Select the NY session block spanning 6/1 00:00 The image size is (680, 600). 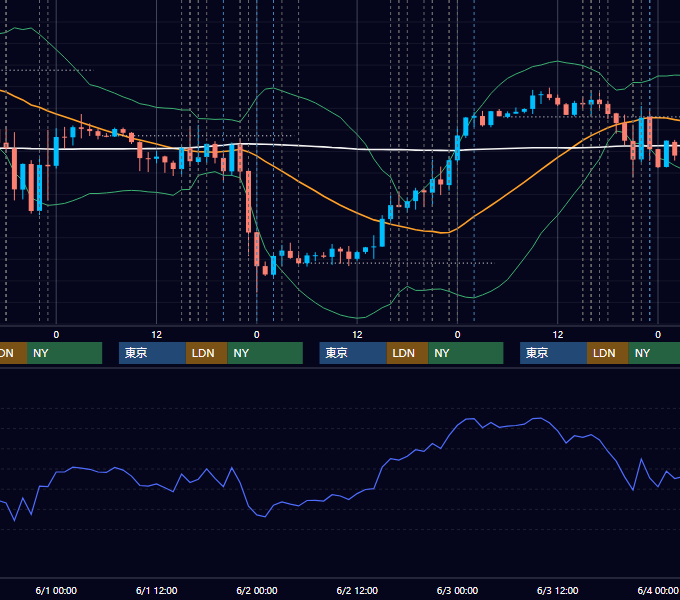click(x=64, y=353)
